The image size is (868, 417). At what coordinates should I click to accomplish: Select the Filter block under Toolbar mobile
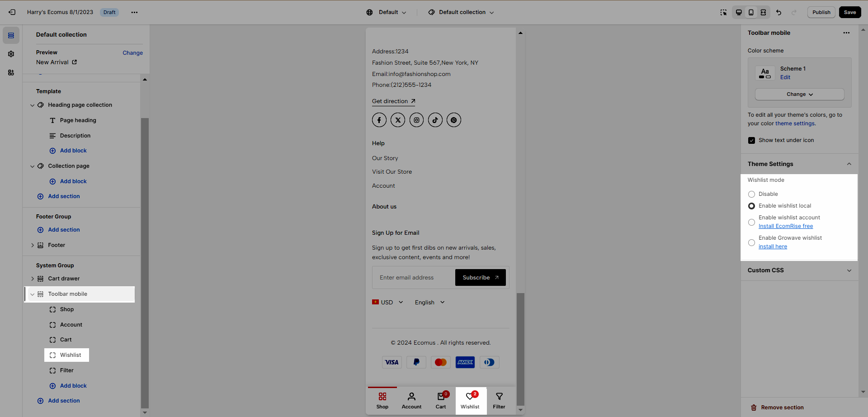click(66, 370)
